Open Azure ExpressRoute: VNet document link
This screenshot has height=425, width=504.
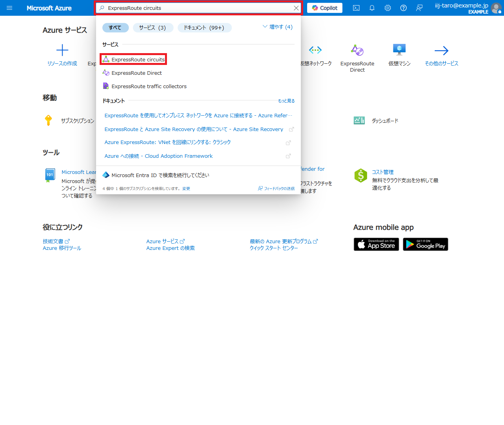[x=168, y=142]
